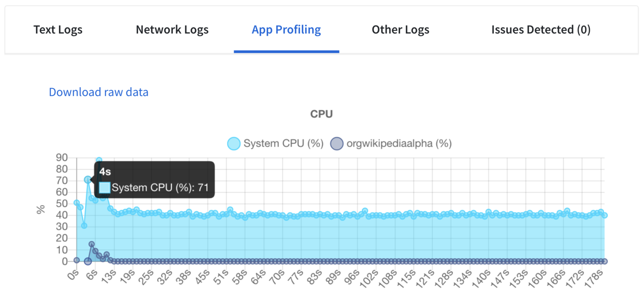The image size is (644, 300).
Task: Click the highlighted 4s System CPU data point
Action: coord(88,179)
